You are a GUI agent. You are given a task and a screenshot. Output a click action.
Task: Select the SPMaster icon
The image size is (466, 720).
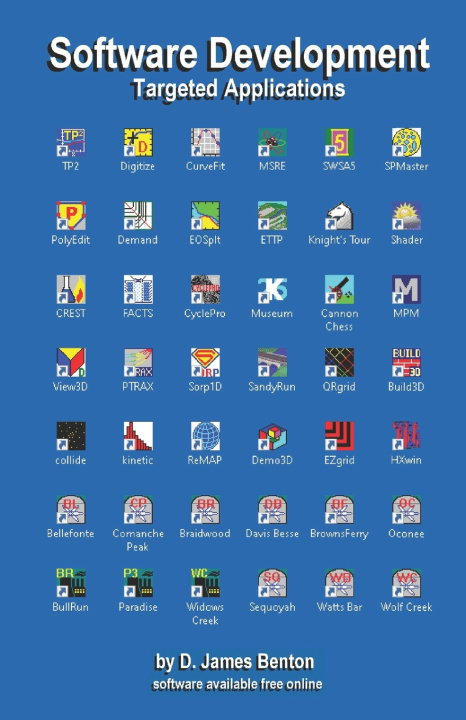406,142
